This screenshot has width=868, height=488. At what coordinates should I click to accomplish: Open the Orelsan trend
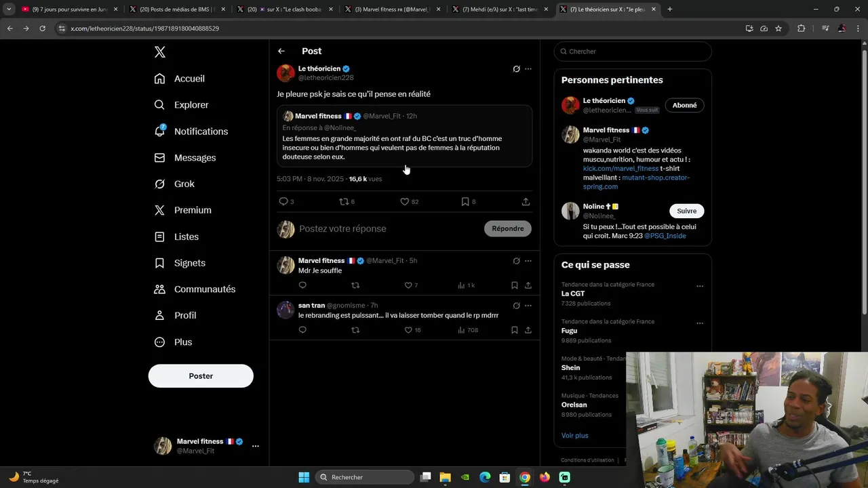coord(574,405)
